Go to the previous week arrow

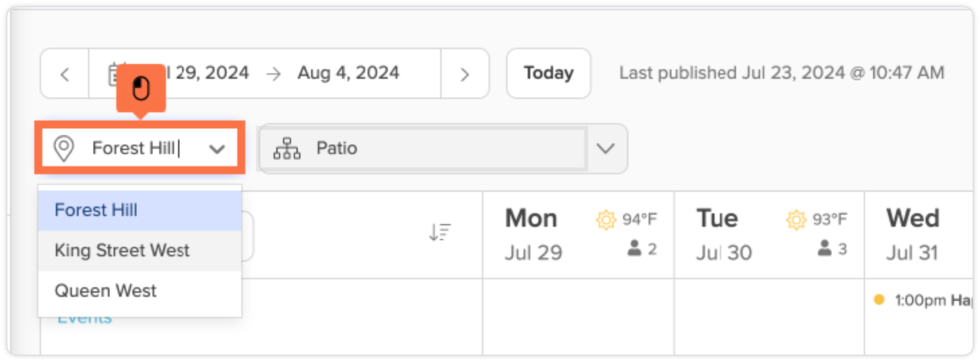[65, 73]
